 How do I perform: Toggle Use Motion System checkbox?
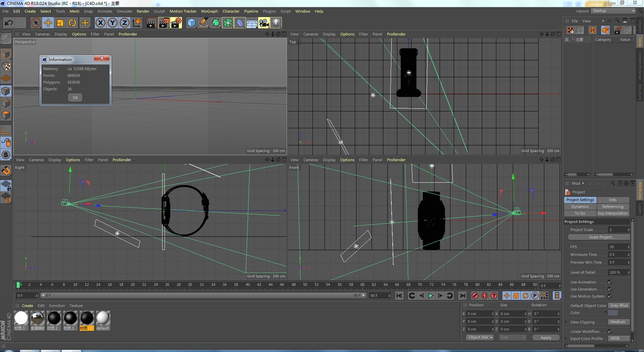[x=610, y=296]
